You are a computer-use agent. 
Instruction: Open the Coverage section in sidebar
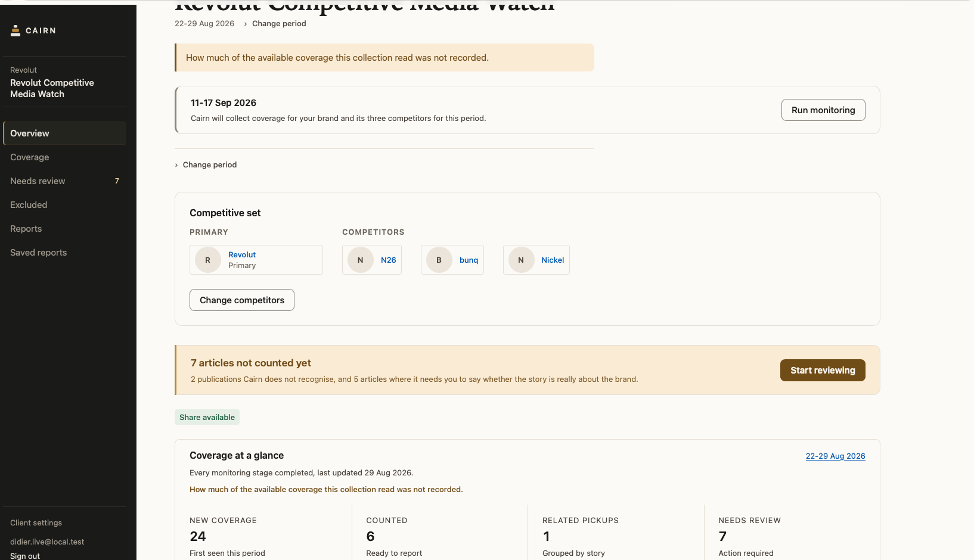[x=64, y=157]
